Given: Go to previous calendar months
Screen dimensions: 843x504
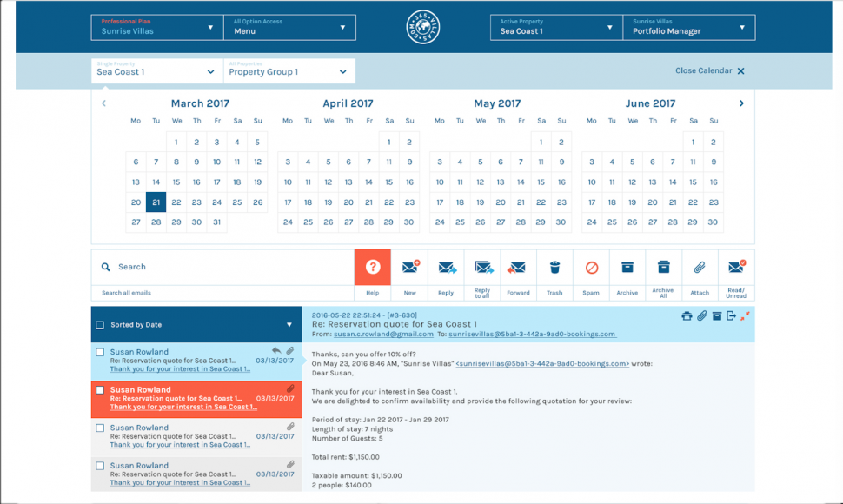Looking at the screenshot, I should click(103, 103).
